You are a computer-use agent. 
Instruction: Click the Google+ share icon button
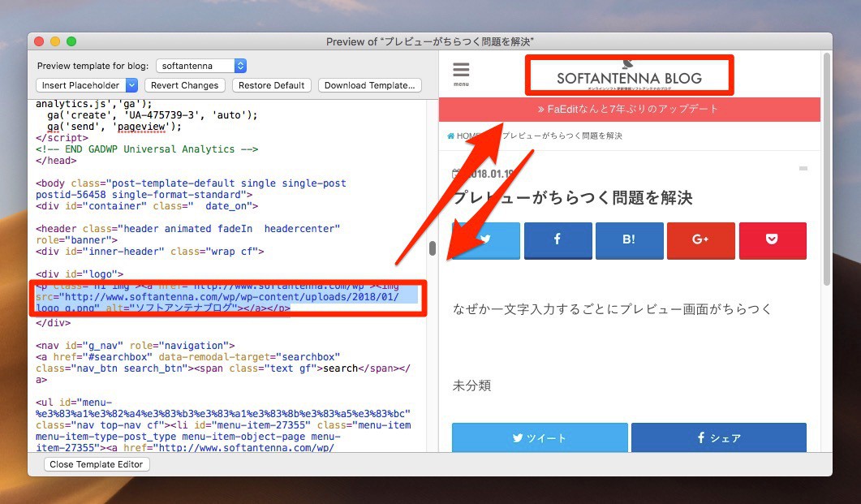[x=700, y=240]
